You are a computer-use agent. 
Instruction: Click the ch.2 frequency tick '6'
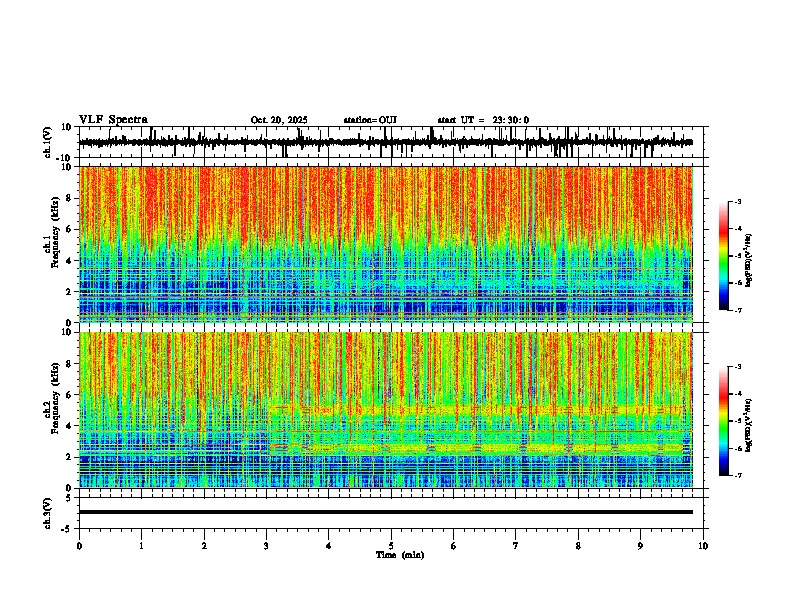[x=70, y=394]
